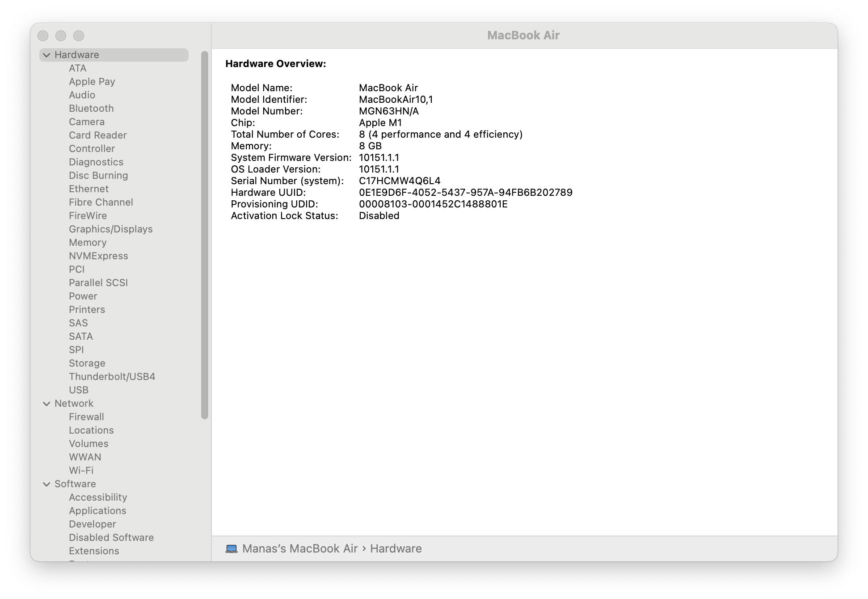This screenshot has height=599, width=868.
Task: Open the Wi-Fi network details
Action: click(81, 471)
